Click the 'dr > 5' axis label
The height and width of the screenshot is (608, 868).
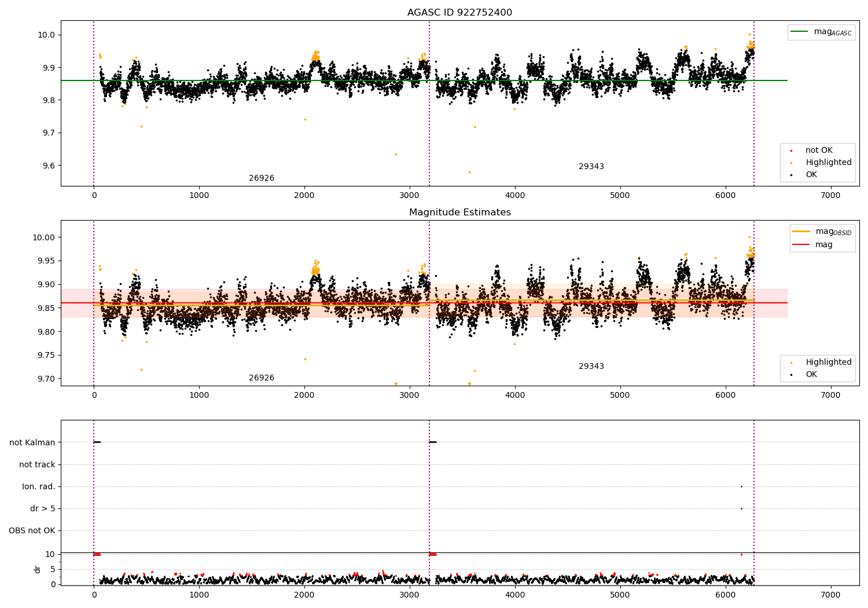click(x=43, y=509)
